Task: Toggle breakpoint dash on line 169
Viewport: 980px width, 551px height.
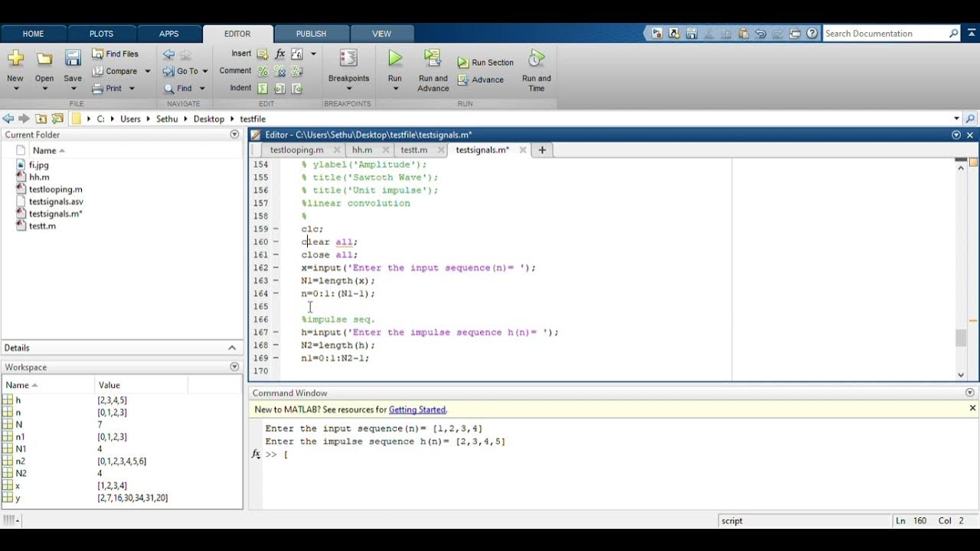Action: [276, 357]
